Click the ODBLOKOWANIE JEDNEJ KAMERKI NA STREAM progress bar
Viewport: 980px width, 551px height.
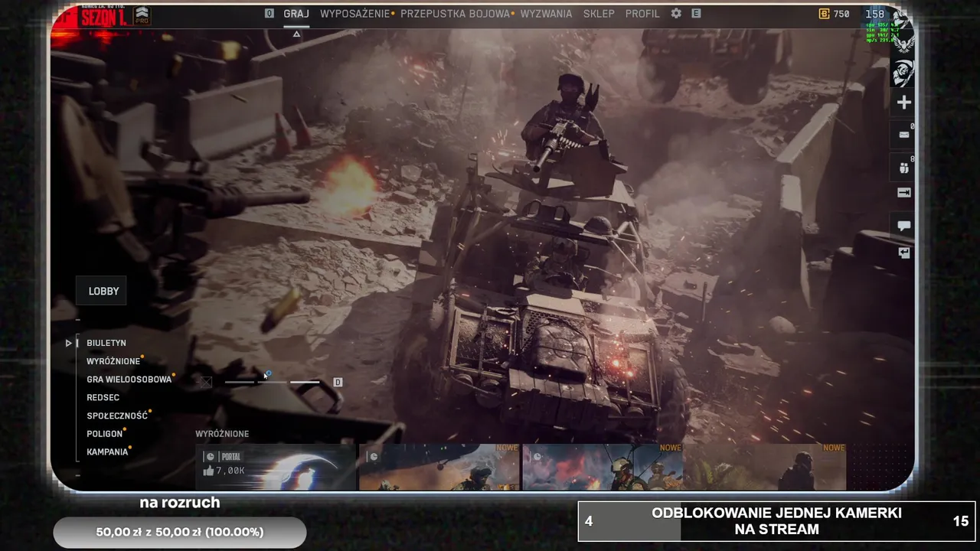[776, 521]
